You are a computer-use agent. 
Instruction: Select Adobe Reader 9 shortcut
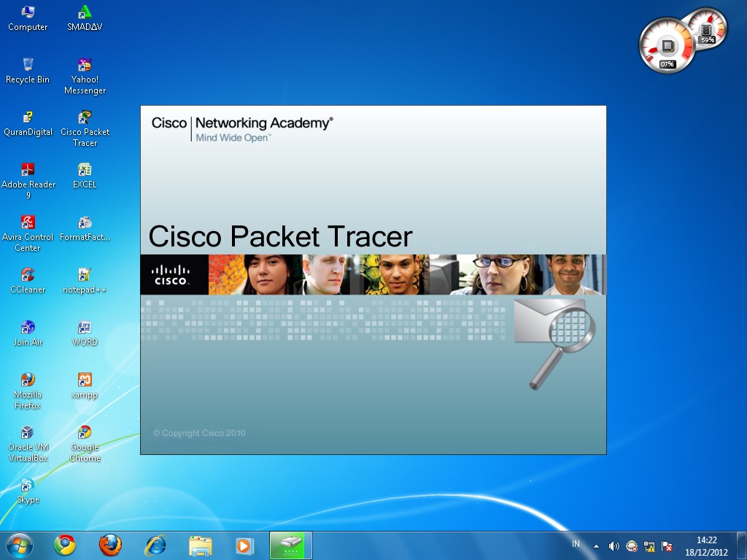point(28,182)
